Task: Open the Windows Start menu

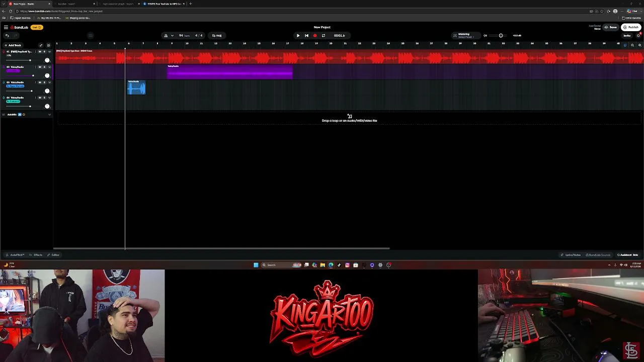Action: tap(256, 265)
